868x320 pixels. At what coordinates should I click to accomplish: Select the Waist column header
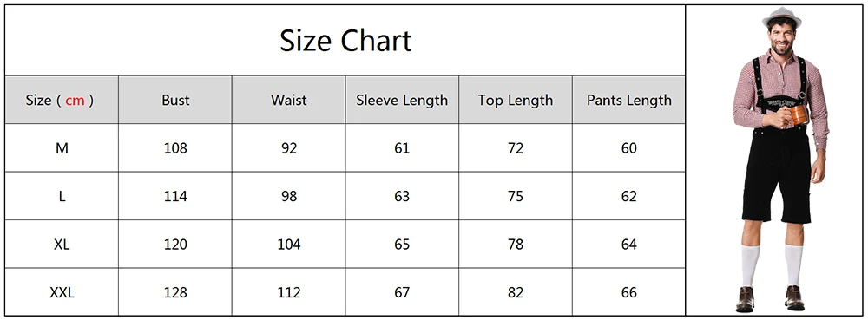click(x=288, y=100)
